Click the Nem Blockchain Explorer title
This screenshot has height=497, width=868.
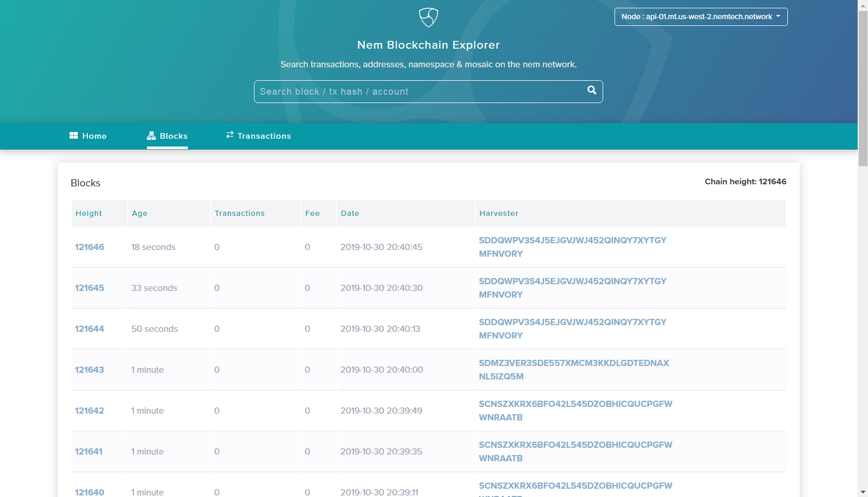click(428, 45)
